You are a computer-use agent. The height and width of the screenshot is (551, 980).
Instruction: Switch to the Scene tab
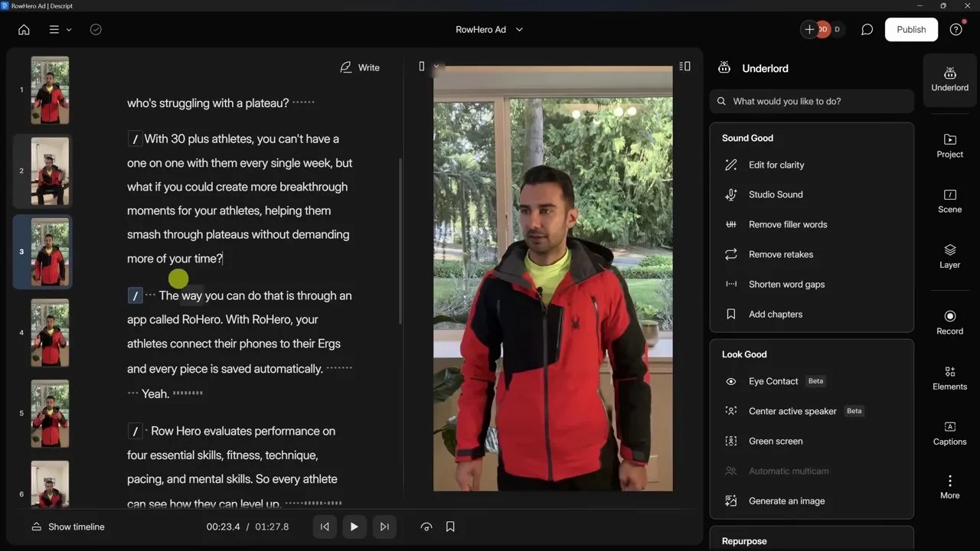tap(949, 201)
